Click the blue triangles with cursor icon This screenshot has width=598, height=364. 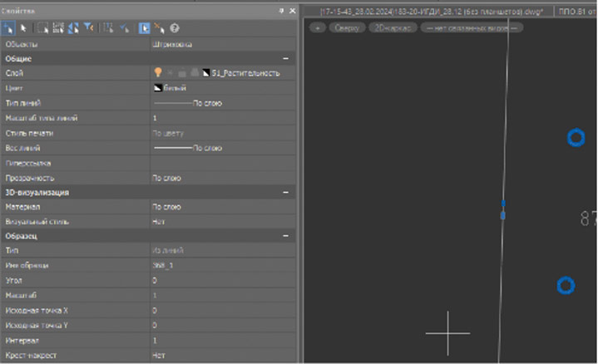pyautogui.click(x=73, y=28)
